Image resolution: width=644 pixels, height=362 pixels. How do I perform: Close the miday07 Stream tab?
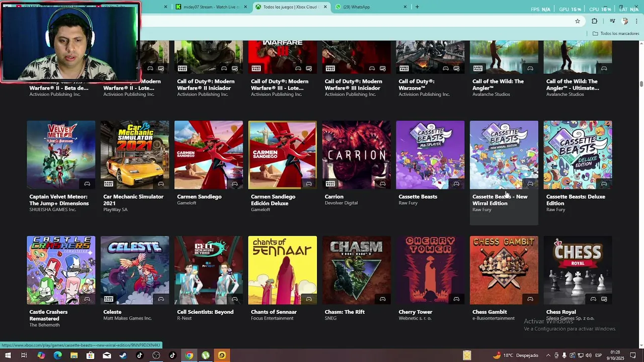point(246,7)
